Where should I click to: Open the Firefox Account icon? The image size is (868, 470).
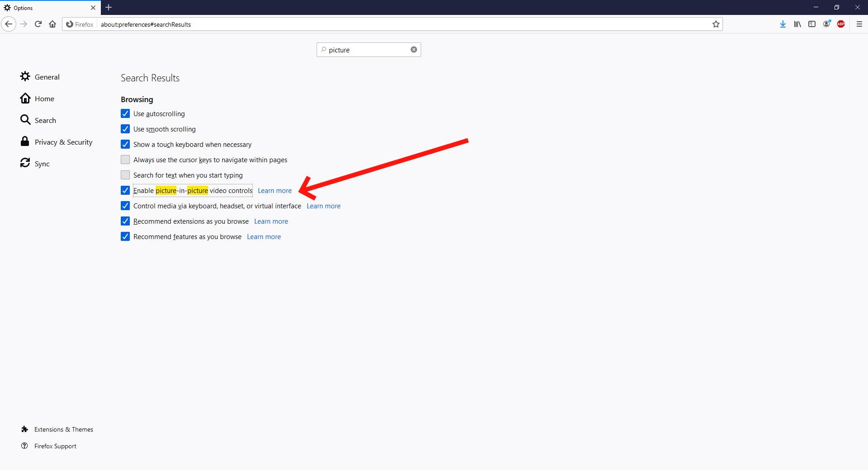tap(827, 24)
